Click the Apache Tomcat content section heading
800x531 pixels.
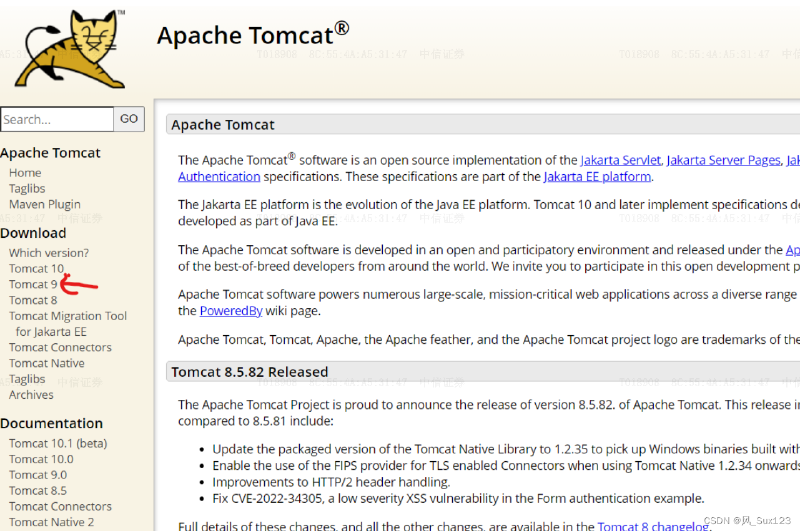(x=223, y=125)
